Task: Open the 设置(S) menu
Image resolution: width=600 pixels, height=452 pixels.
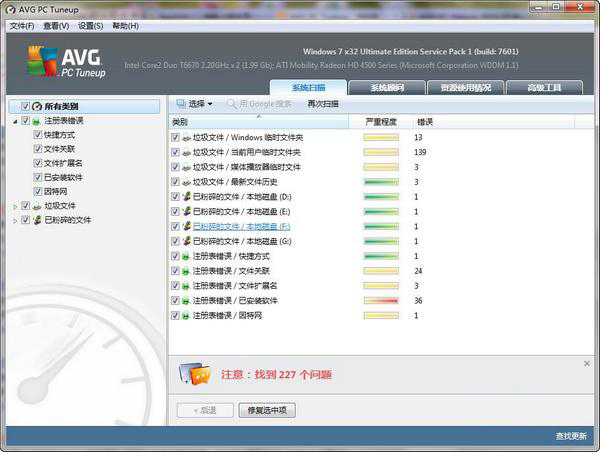Action: click(x=90, y=26)
